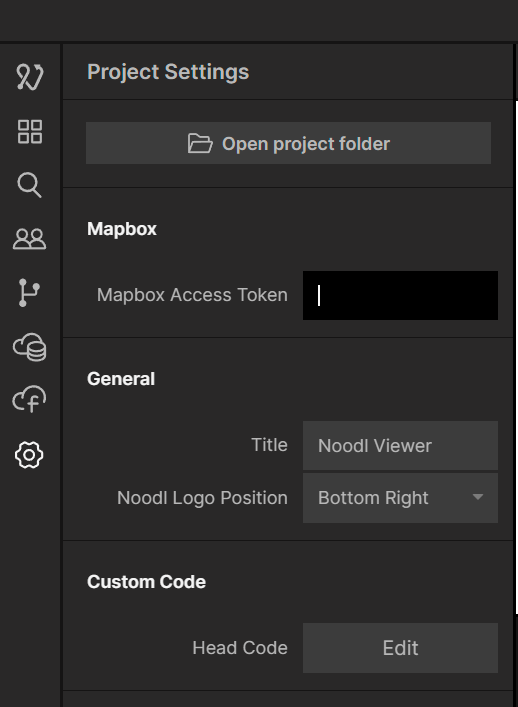Screen dimensions: 518x707
Task: Click the General section header
Action: coord(121,379)
